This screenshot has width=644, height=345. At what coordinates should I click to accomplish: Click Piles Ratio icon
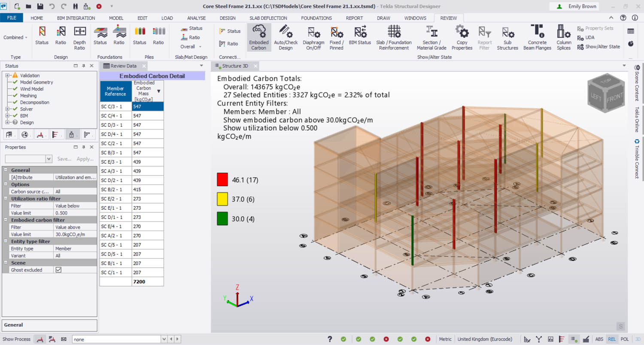click(158, 35)
